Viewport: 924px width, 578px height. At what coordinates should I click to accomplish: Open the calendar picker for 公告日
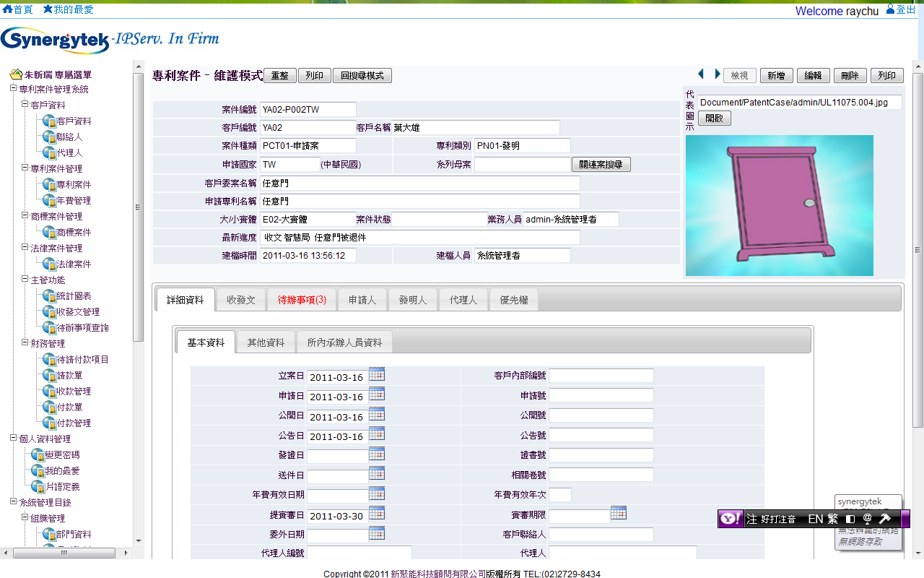pos(377,433)
